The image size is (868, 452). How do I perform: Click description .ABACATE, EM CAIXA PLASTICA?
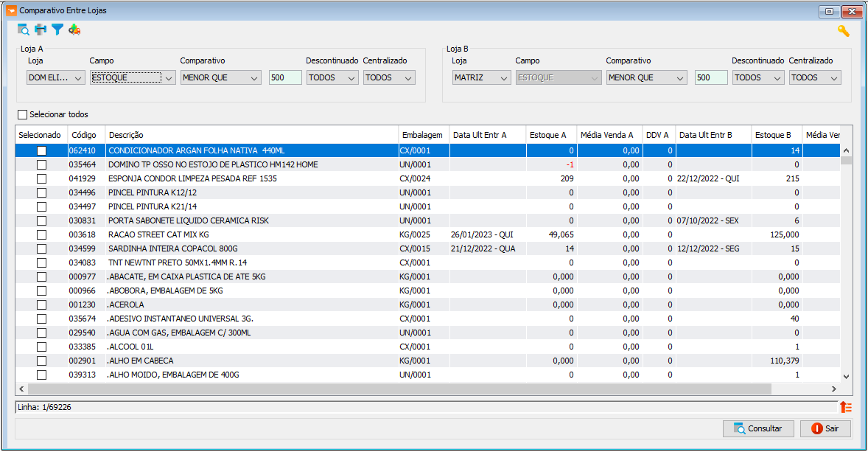click(186, 277)
